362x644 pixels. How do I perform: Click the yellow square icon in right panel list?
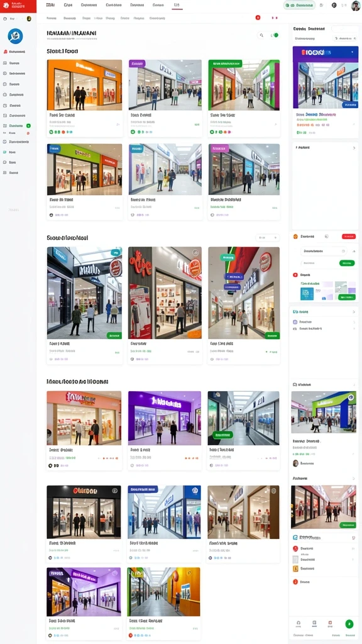(x=295, y=569)
